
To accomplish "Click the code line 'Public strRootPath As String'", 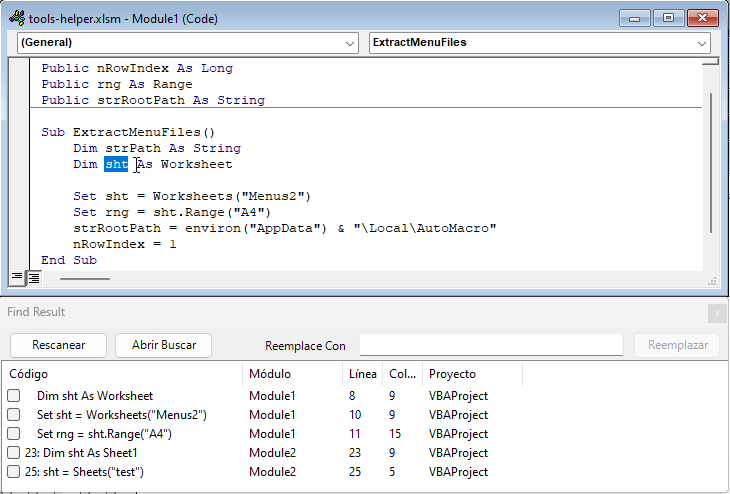I will (x=153, y=100).
